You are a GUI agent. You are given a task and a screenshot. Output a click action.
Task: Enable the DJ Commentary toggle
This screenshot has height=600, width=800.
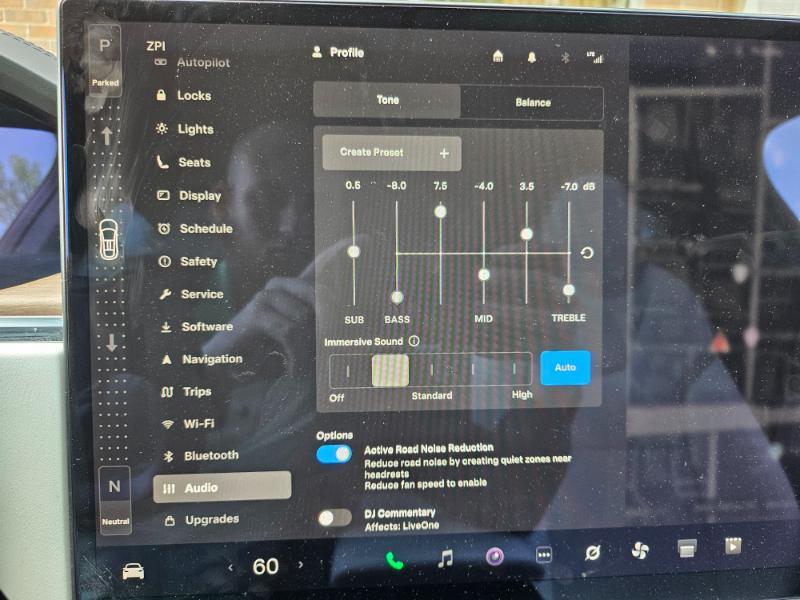[334, 517]
